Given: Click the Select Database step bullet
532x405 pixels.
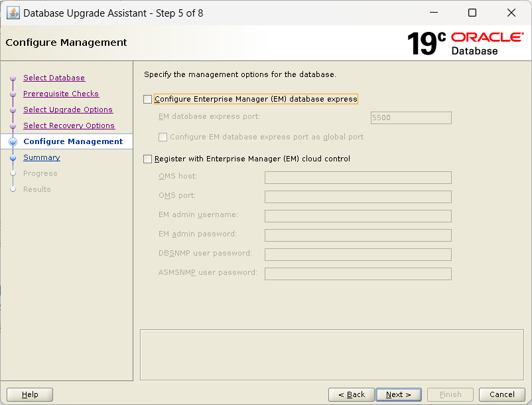Looking at the screenshot, I should [13, 78].
